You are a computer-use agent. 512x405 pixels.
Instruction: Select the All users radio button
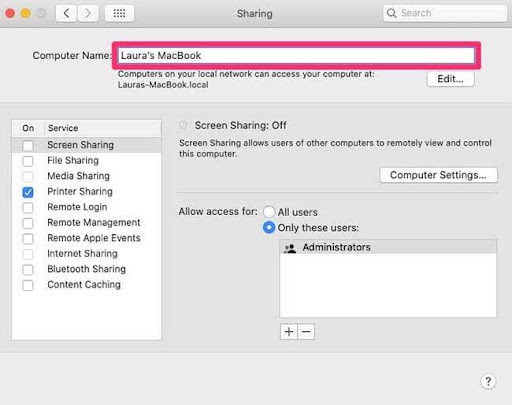269,212
